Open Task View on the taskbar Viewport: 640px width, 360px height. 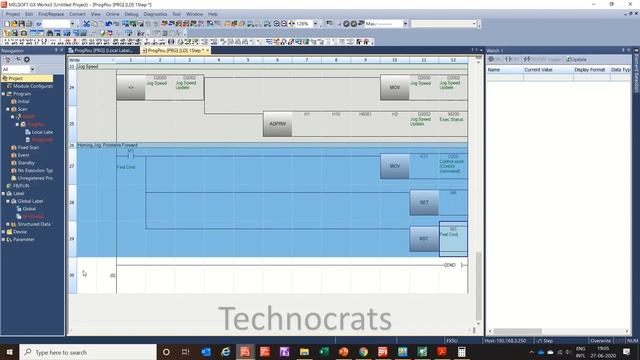(186, 352)
